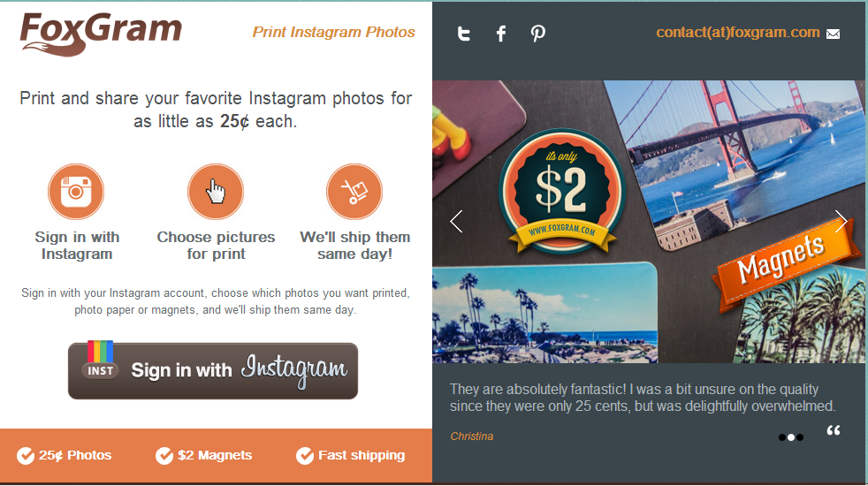Select the first testimonial pagination dot
868x486 pixels.
[x=782, y=437]
